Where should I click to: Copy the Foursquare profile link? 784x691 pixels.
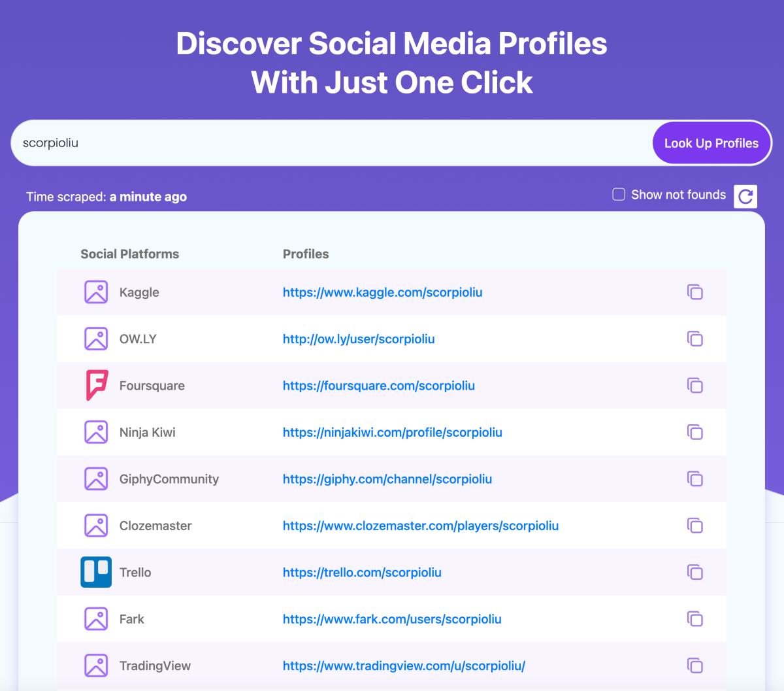694,386
